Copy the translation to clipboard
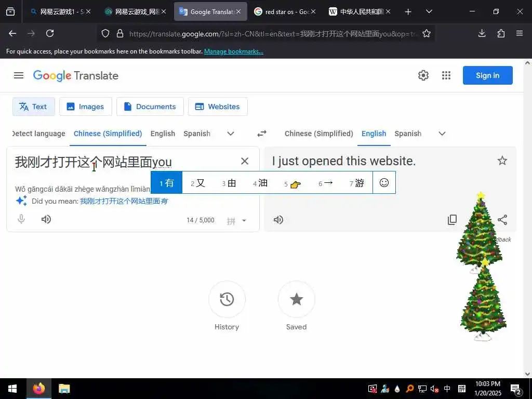 (x=453, y=220)
